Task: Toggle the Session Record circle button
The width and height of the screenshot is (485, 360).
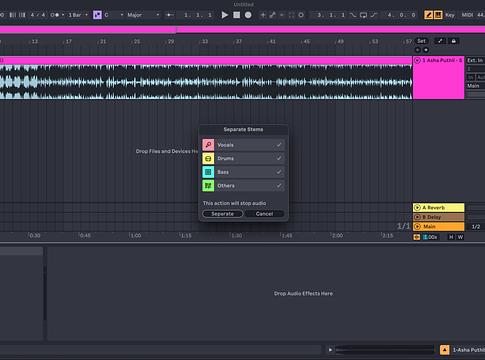Action: tap(301, 15)
